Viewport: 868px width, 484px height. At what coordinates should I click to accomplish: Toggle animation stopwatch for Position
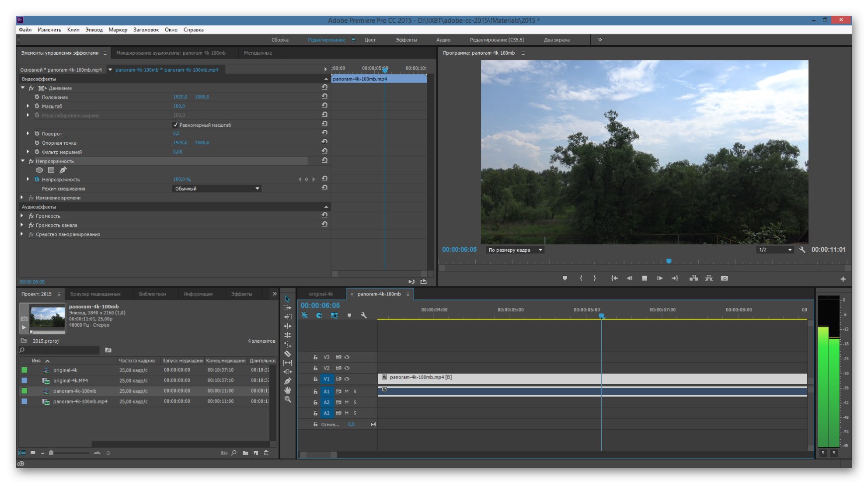pos(37,97)
